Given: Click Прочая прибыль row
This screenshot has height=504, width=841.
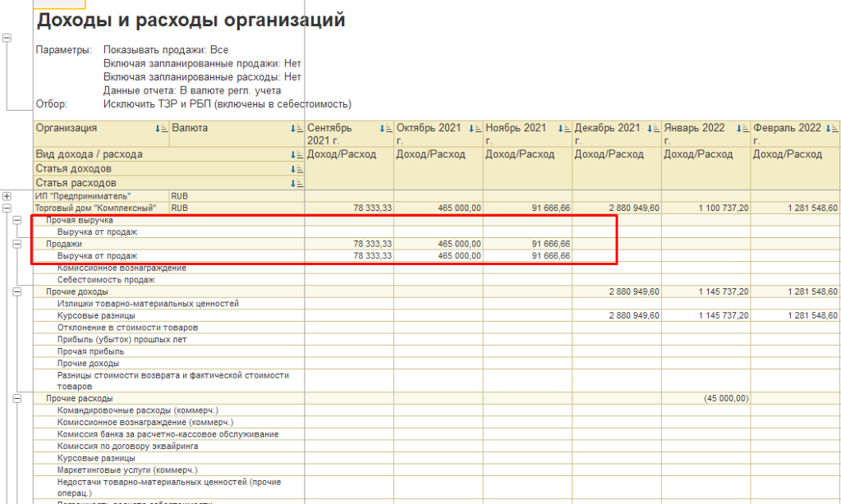Looking at the screenshot, I should coord(90,351).
